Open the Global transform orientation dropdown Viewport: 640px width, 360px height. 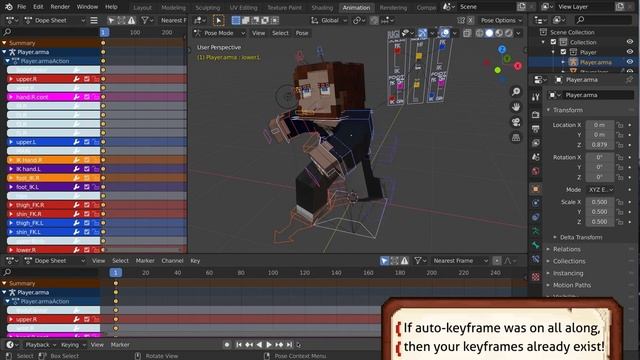click(329, 20)
